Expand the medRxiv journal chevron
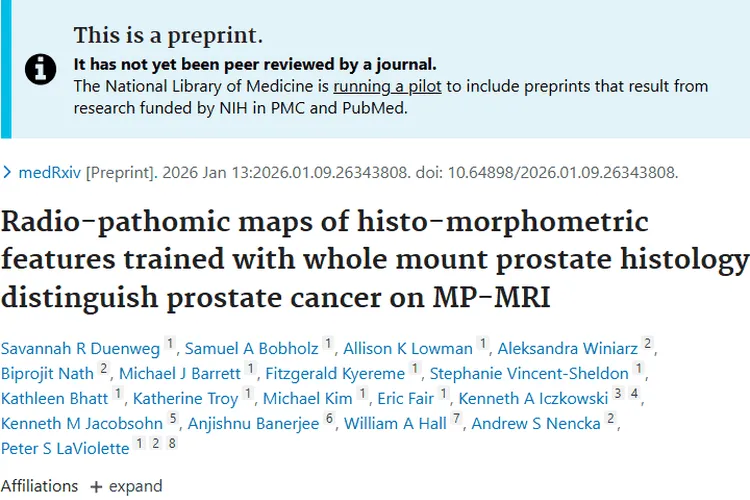750x500 pixels. 8,172
